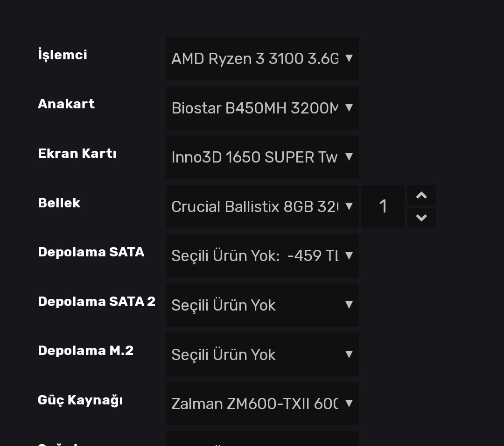Expand the Güç Kaynağı power supply dropdown
The height and width of the screenshot is (446, 504).
254,404
